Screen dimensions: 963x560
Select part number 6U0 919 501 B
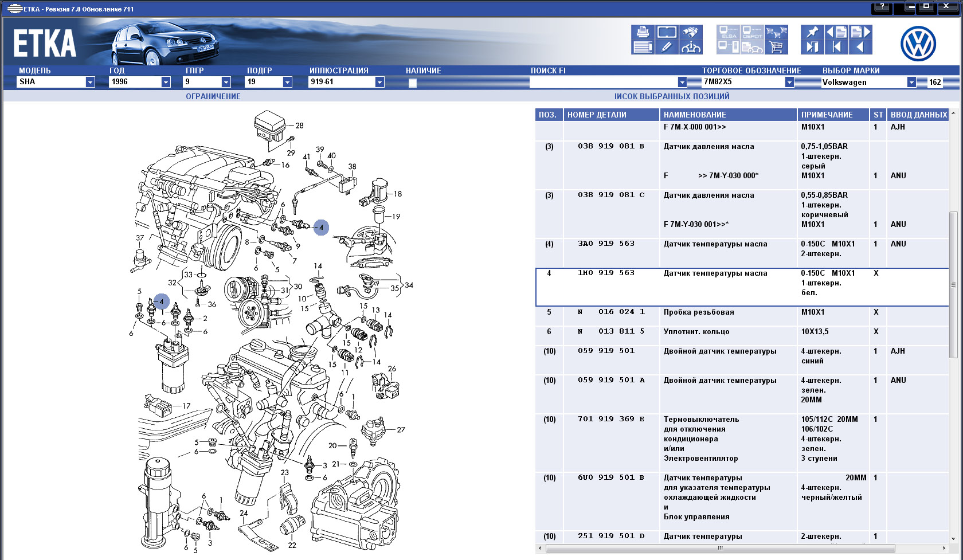coord(611,477)
